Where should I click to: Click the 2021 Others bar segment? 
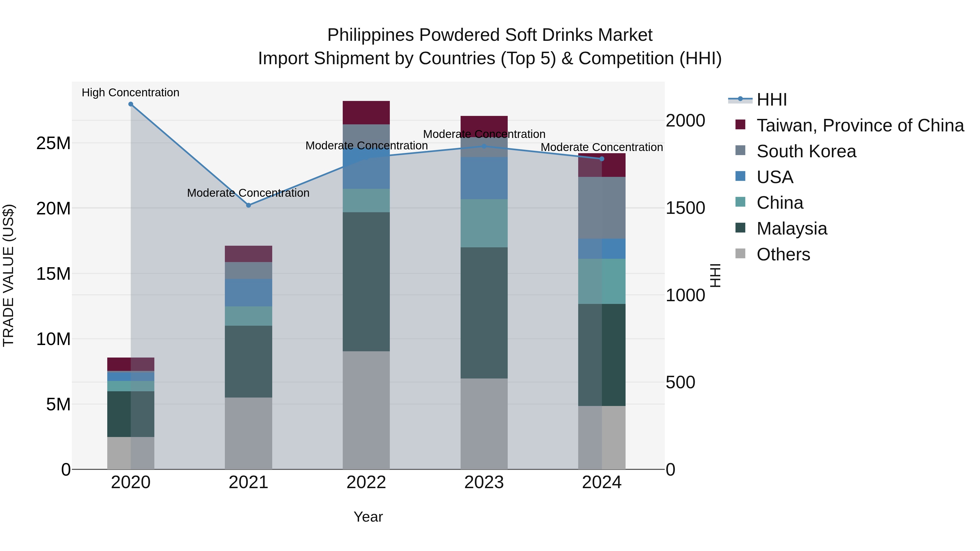click(x=249, y=433)
